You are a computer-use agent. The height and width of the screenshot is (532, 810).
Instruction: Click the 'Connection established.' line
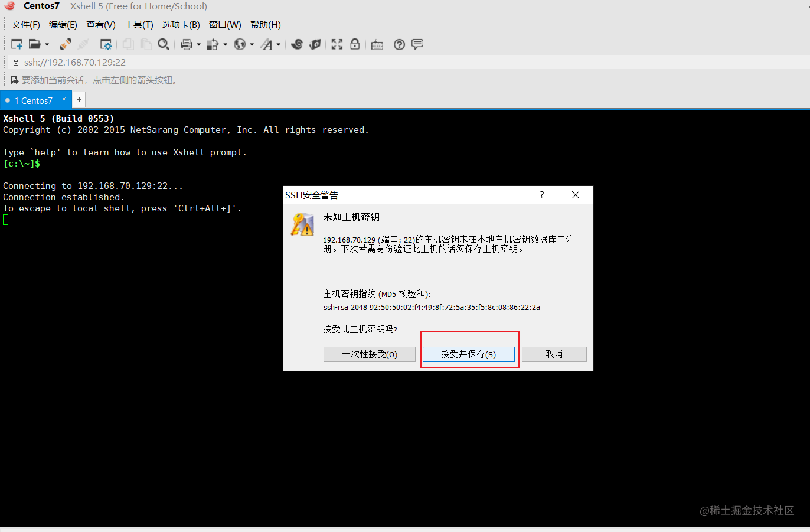[x=64, y=197]
